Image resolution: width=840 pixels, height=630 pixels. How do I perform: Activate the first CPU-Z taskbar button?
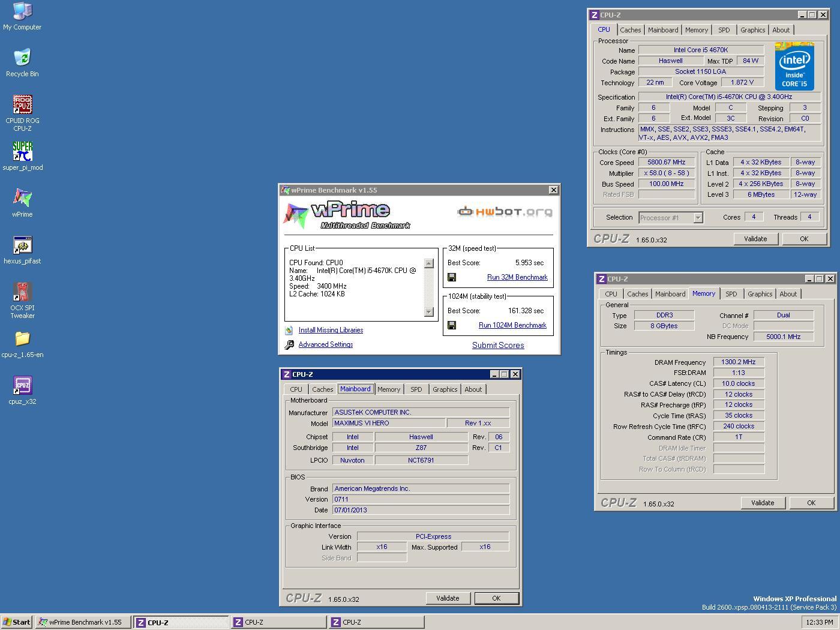point(181,622)
